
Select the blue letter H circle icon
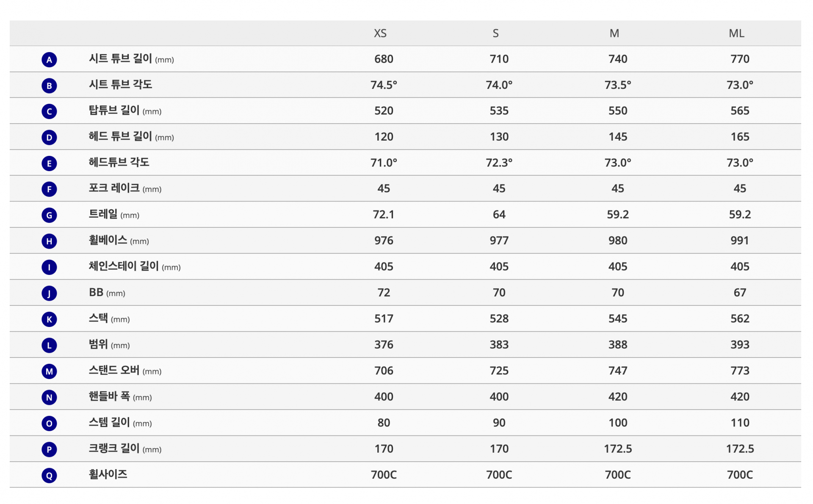(49, 241)
